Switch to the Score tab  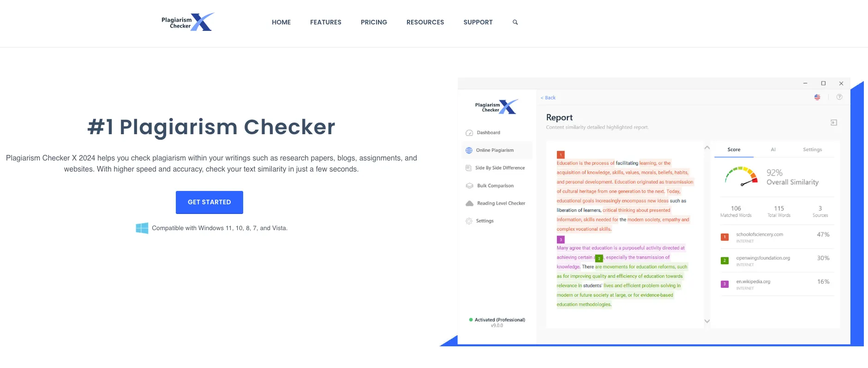tap(734, 149)
